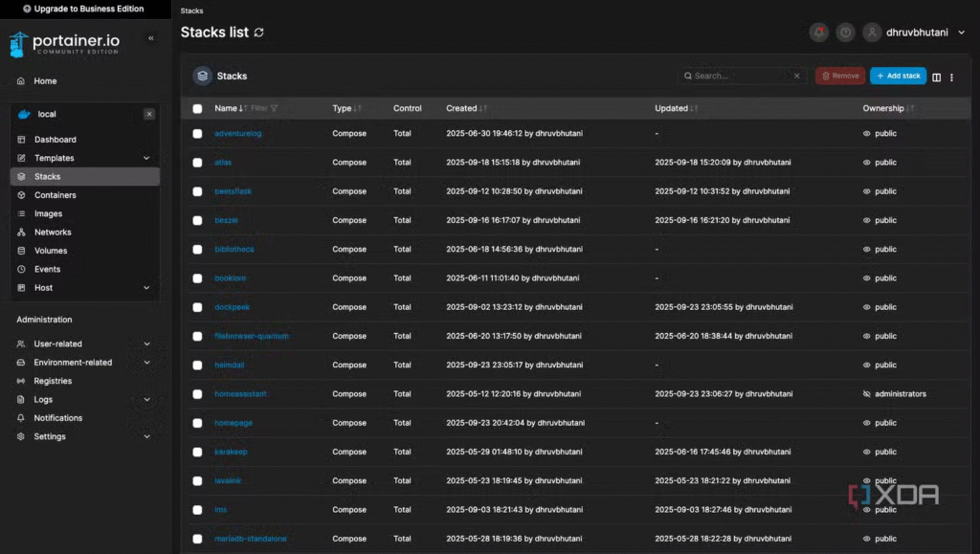Expand the Host sidebar menu
The image size is (980, 554).
click(x=146, y=288)
